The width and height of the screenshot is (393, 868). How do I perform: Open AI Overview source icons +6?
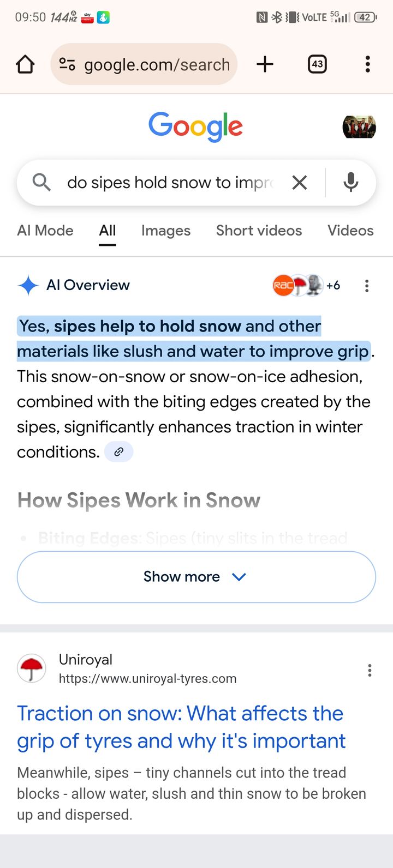tap(306, 285)
